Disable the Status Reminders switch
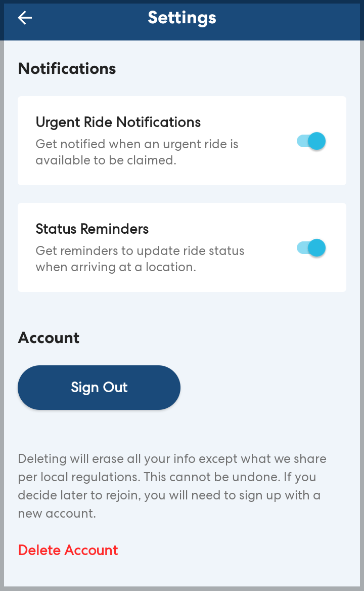The image size is (364, 591). (311, 248)
